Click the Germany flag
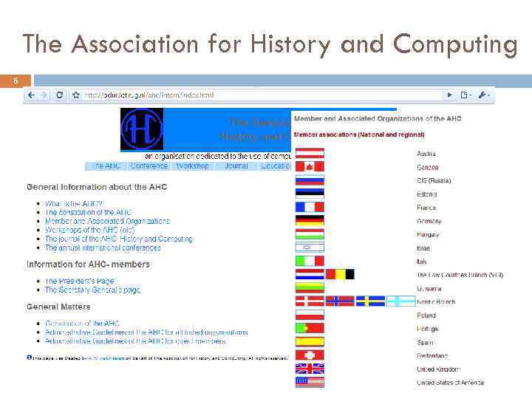The height and width of the screenshot is (399, 532). click(x=310, y=220)
